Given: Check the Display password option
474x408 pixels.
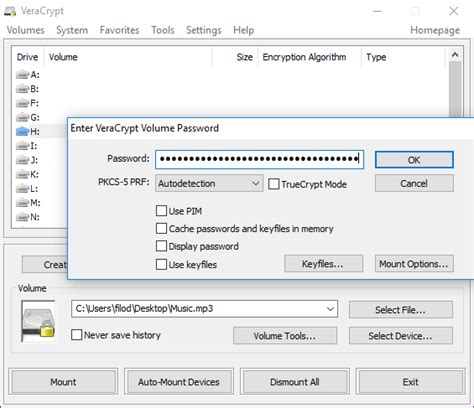Looking at the screenshot, I should point(161,246).
